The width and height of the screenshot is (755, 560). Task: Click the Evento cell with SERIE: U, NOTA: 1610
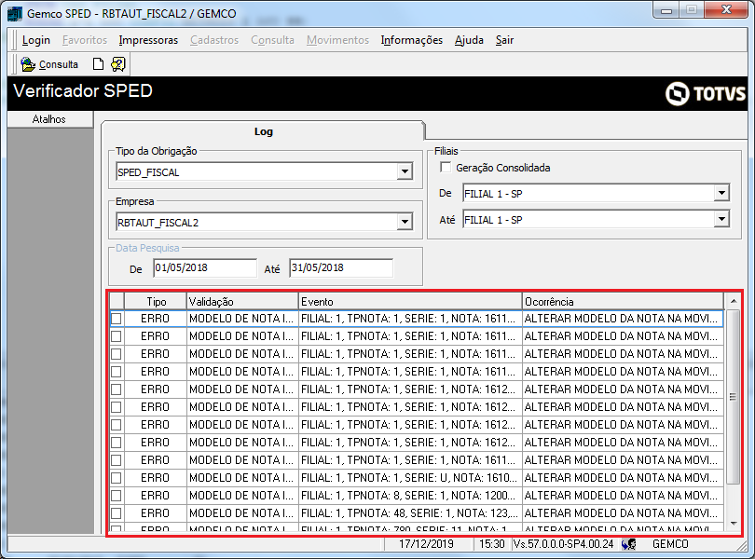(x=410, y=478)
